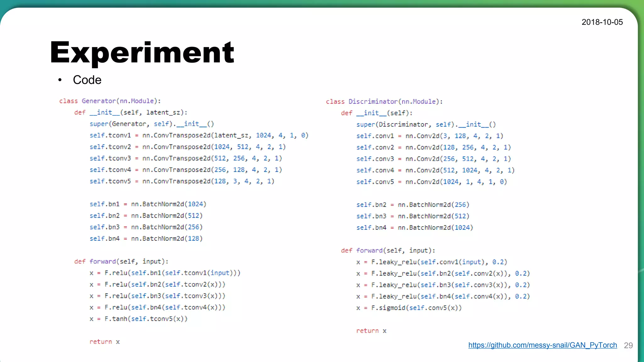Click the self.tconv5 ConvTranspose2d line
This screenshot has height=362, width=644.
coord(182,181)
